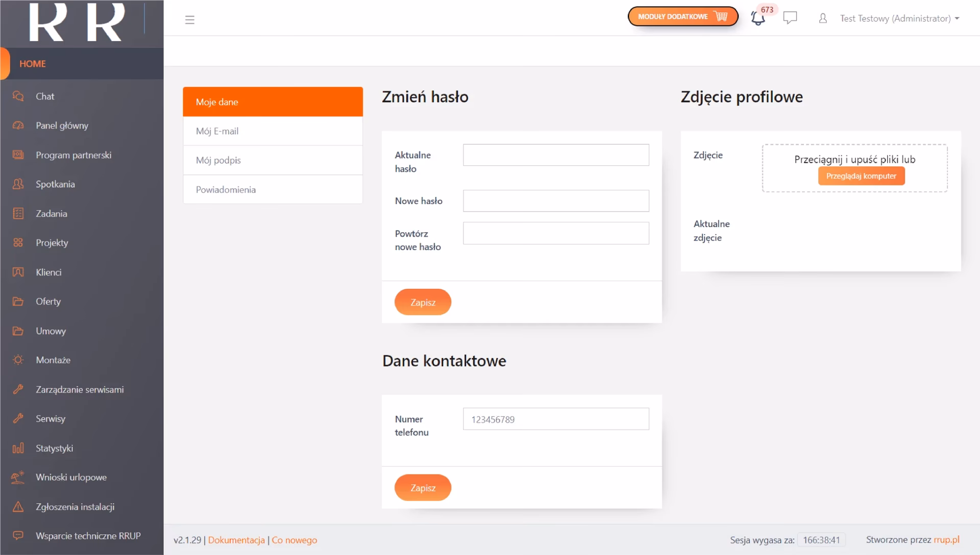
Task: Switch to the Mój E-mail tab
Action: [217, 131]
